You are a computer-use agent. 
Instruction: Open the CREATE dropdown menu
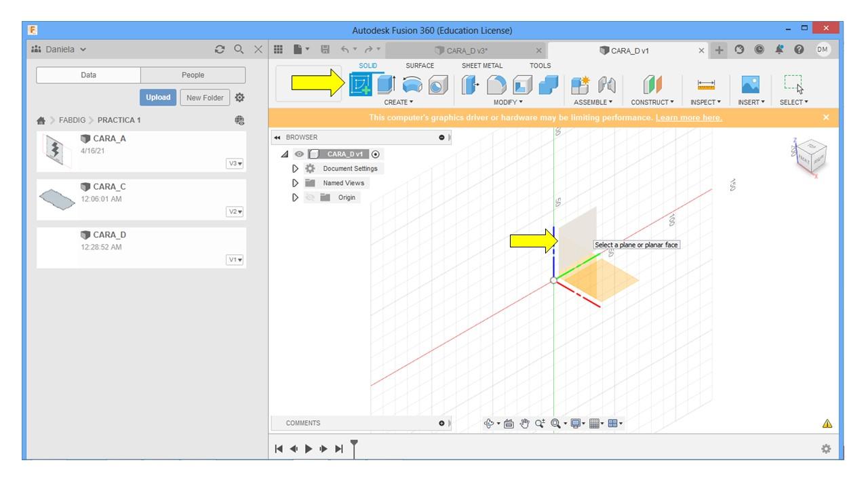(399, 102)
